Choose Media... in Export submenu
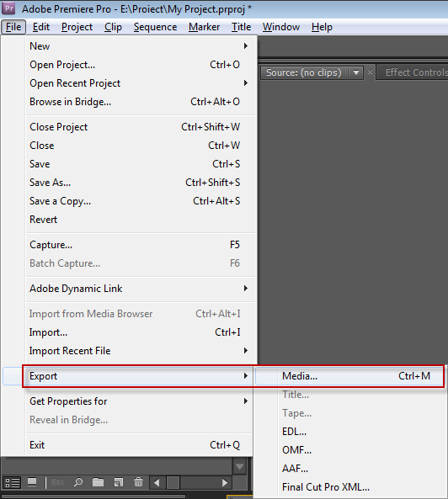 coord(349,376)
